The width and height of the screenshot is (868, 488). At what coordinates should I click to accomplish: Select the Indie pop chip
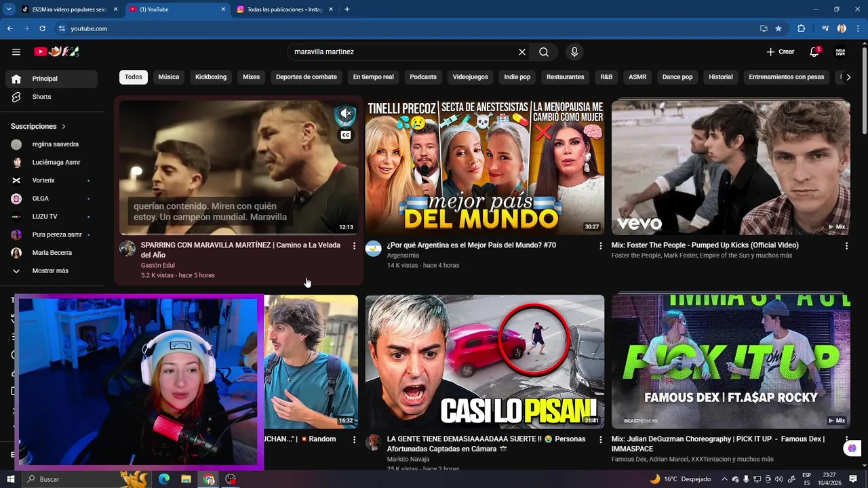[517, 77]
